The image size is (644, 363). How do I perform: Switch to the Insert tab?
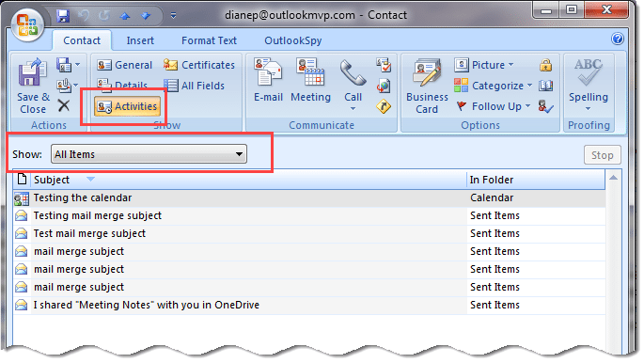click(140, 40)
